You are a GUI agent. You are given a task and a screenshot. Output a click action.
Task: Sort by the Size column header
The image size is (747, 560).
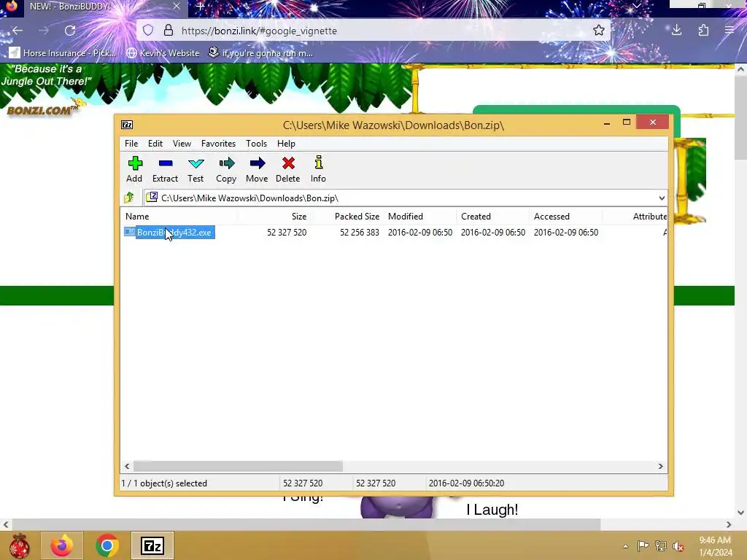[274, 216]
